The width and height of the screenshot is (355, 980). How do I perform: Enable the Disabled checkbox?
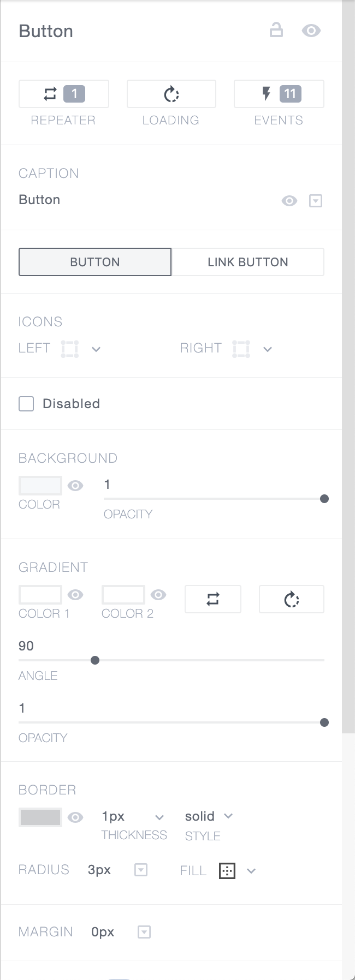[26, 404]
